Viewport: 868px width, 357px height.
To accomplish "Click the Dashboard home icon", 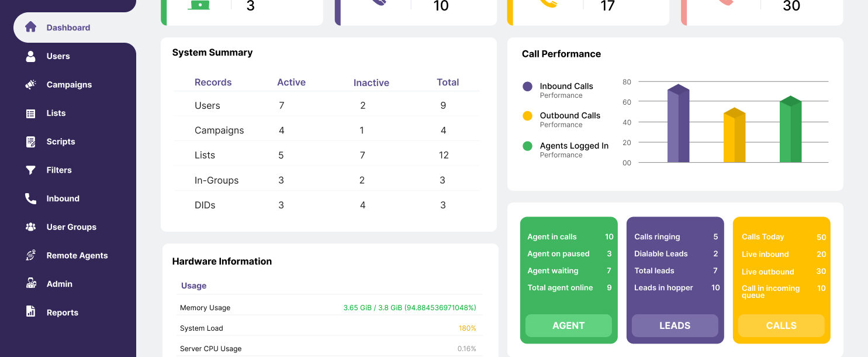I will [x=31, y=28].
